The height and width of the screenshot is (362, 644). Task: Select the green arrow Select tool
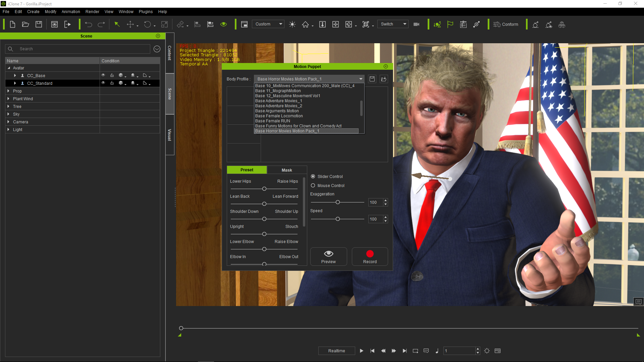coord(117,24)
